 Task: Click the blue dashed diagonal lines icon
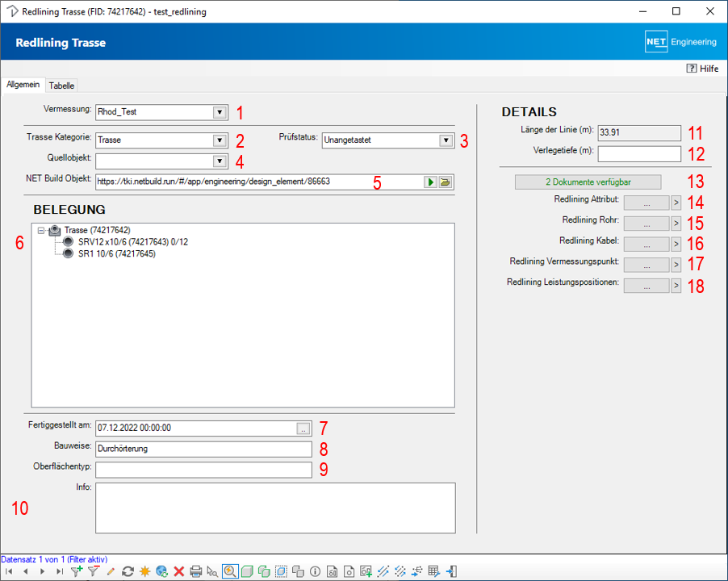[400, 571]
